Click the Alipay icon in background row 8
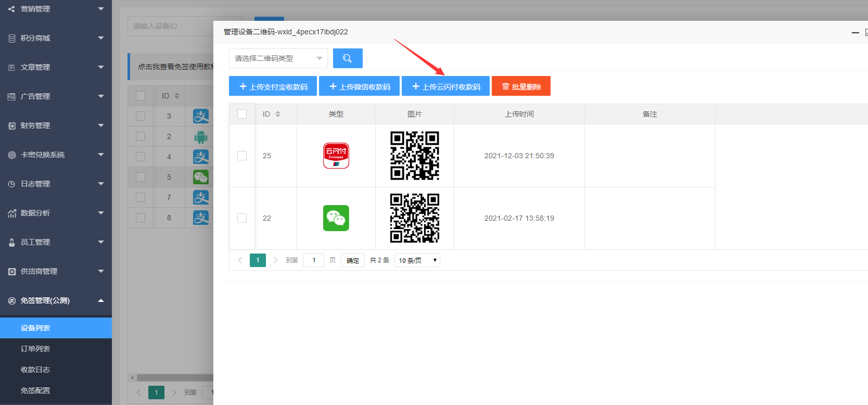868x405 pixels. (x=201, y=218)
